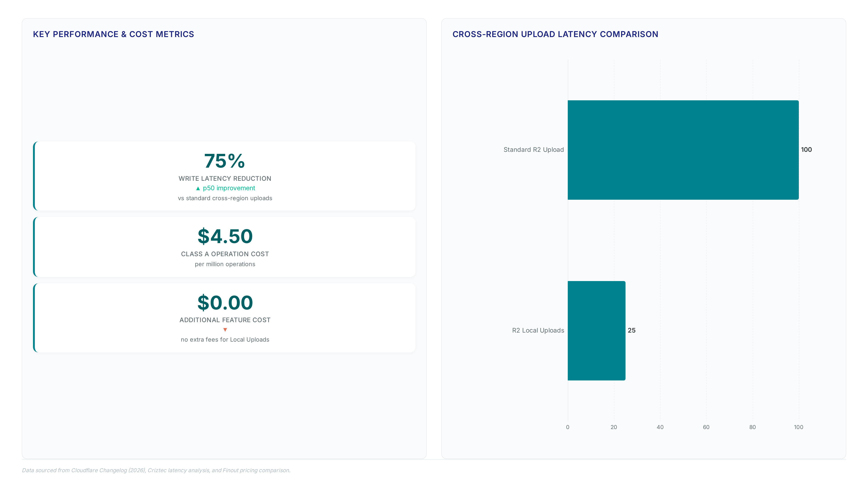The height and width of the screenshot is (488, 868).
Task: Select the R2 Local Uploads bar
Action: coord(597,331)
